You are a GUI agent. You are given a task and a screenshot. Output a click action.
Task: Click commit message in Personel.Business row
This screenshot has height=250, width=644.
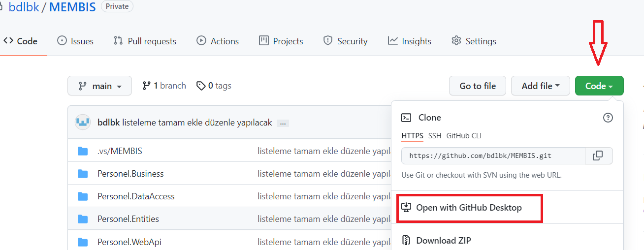tap(324, 174)
